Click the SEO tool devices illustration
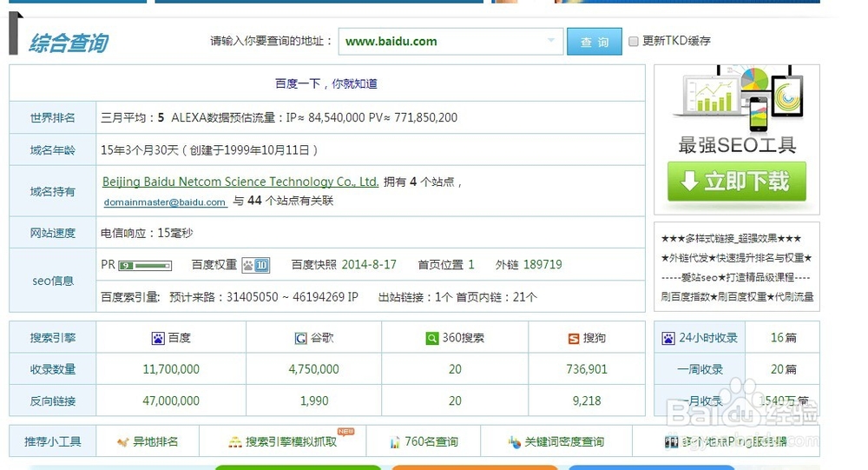This screenshot has height=470, width=868. tap(737, 98)
